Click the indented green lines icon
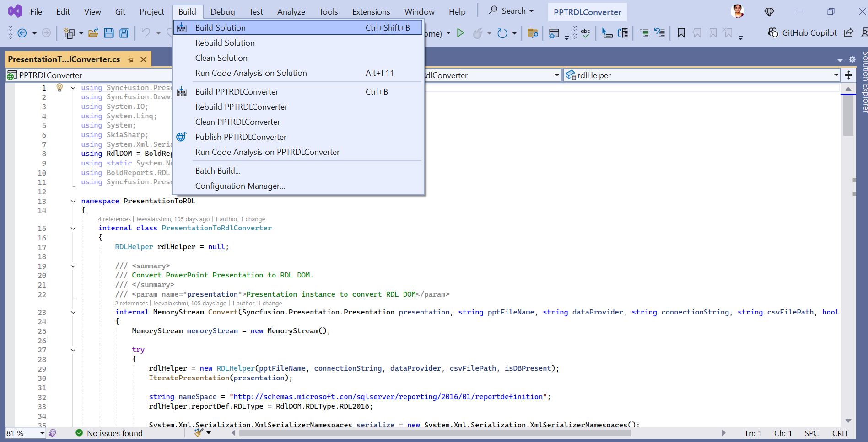The height and width of the screenshot is (442, 868). point(644,33)
